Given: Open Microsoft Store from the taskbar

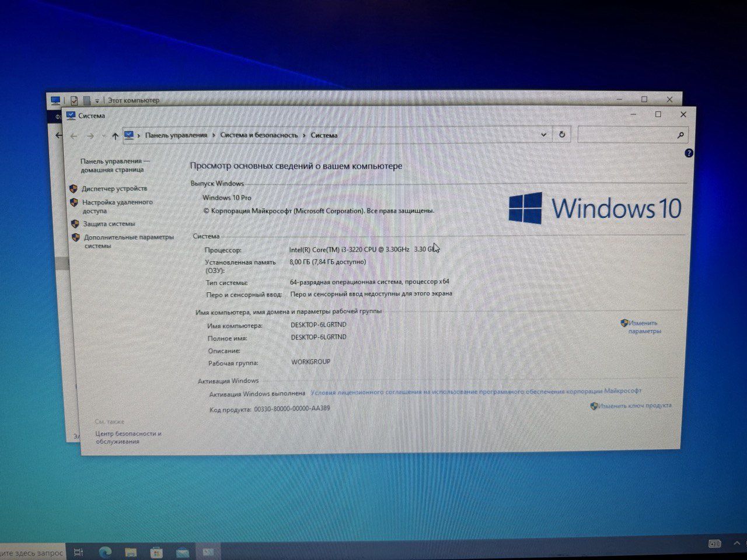Looking at the screenshot, I should point(156,552).
